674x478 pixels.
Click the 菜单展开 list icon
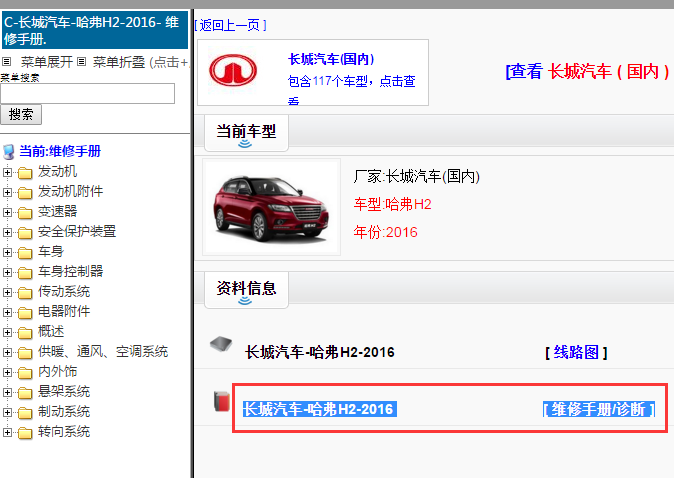6,62
